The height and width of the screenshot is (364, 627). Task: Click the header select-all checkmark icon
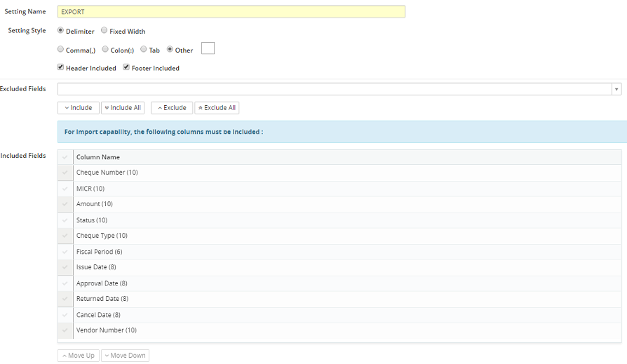[x=65, y=157]
